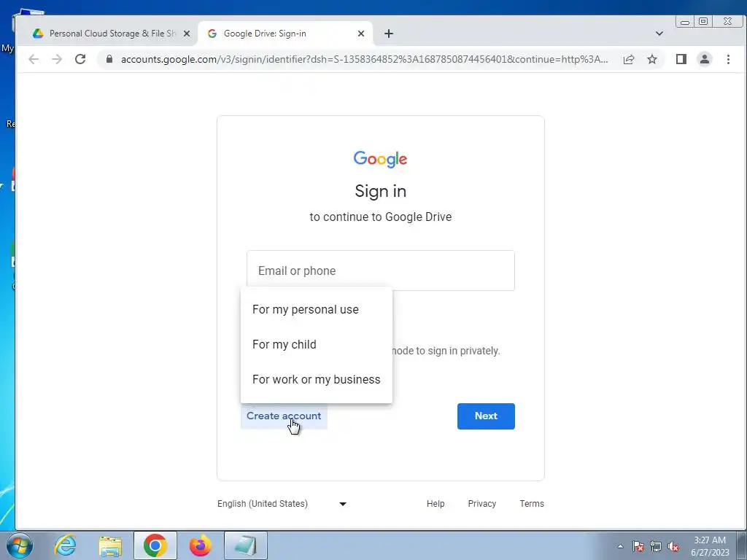This screenshot has height=560, width=747.
Task: Expand the tab search chevron
Action: (x=659, y=34)
